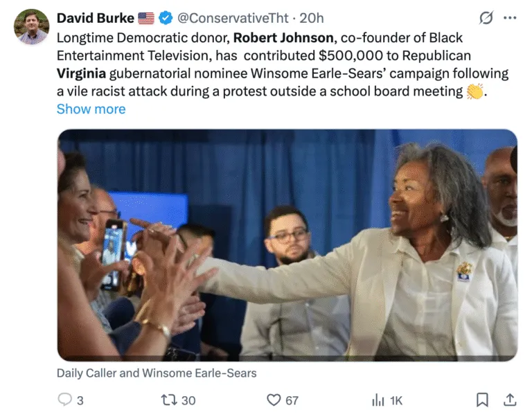Click the Grok slashed-circle icon
The height and width of the screenshot is (419, 532).
coord(486,19)
